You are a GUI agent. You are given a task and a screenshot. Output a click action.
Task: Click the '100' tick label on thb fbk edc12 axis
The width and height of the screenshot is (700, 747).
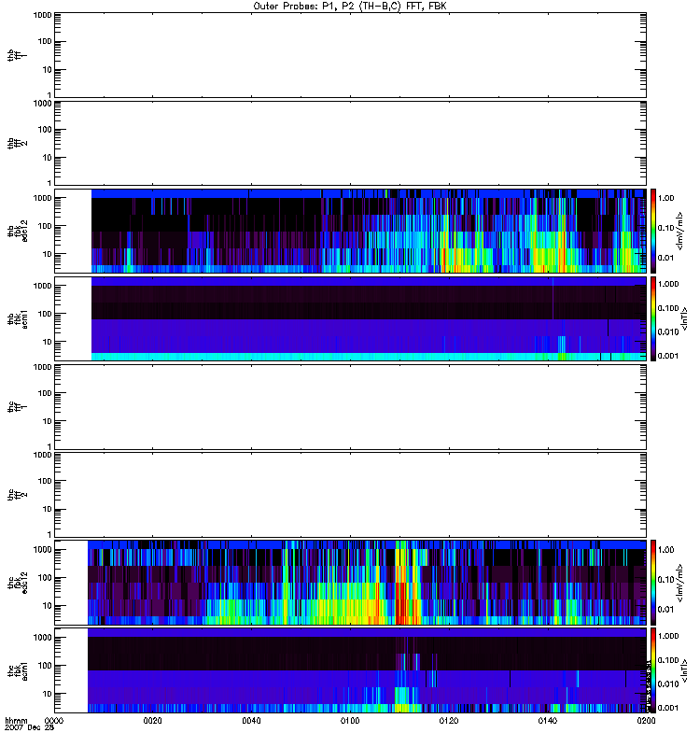pos(45,226)
